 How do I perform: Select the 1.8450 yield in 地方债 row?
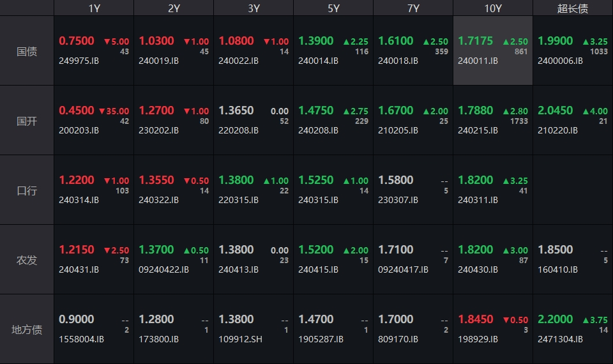[475, 319]
